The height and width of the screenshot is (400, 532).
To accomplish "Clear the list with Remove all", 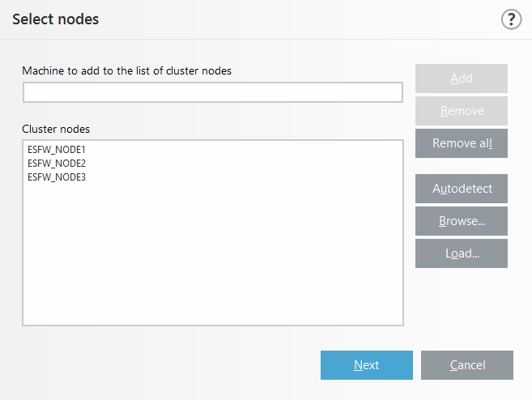I will [x=462, y=143].
